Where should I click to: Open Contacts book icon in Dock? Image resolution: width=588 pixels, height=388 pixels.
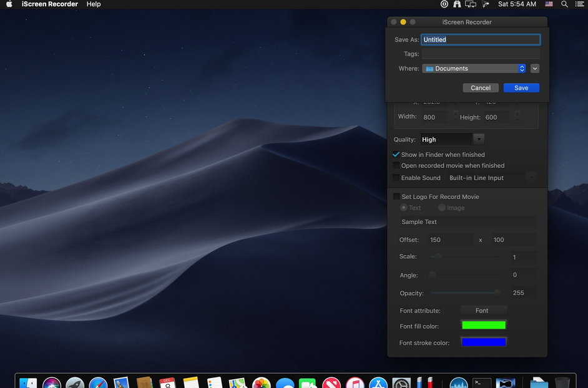[145, 382]
